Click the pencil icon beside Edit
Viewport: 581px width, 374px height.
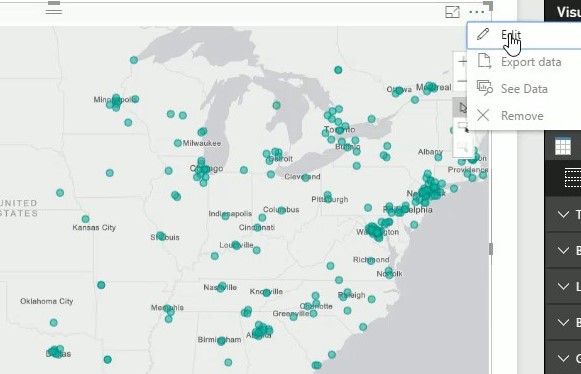483,34
